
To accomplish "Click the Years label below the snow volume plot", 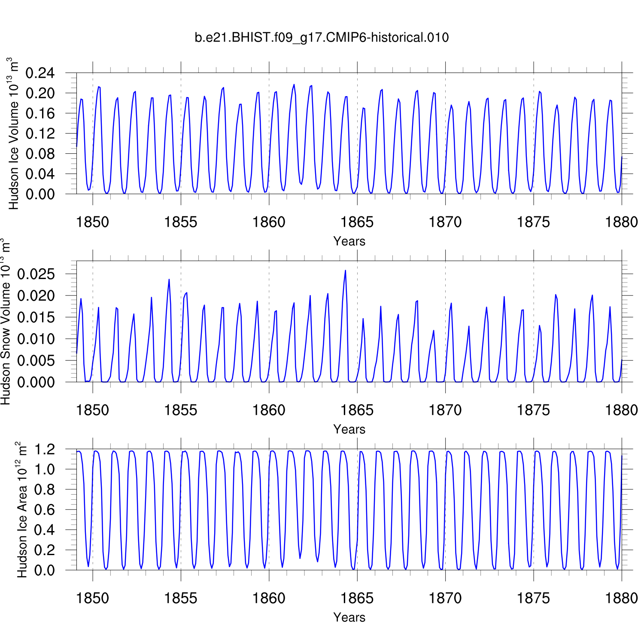I will coord(349,429).
